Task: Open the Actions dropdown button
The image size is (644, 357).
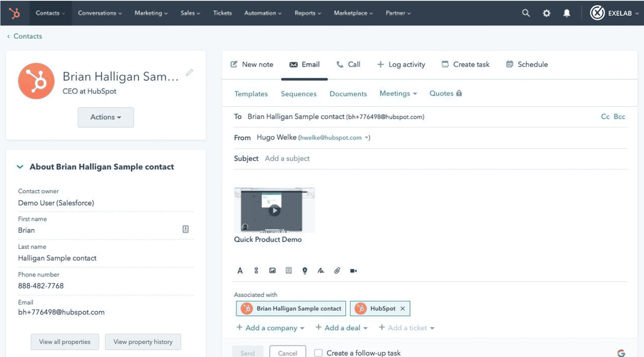Action: pyautogui.click(x=106, y=117)
